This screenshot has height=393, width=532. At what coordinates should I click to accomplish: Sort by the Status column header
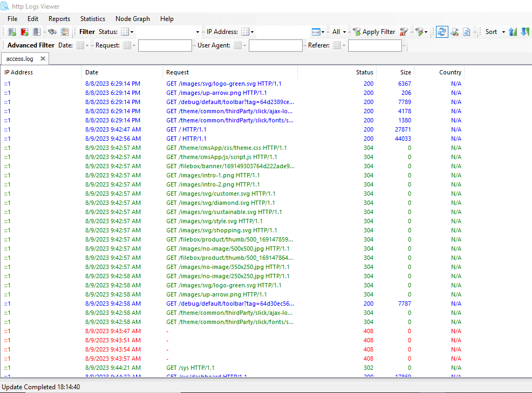(x=337, y=72)
